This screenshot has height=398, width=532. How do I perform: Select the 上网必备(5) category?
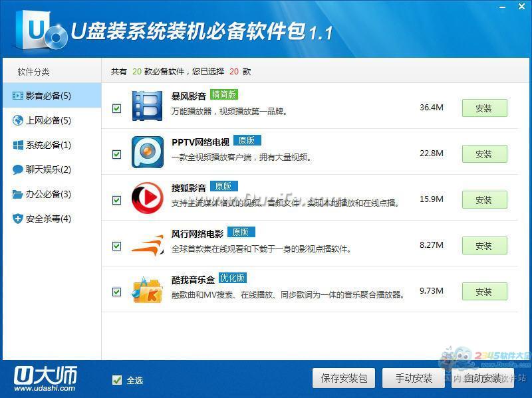pyautogui.click(x=48, y=120)
